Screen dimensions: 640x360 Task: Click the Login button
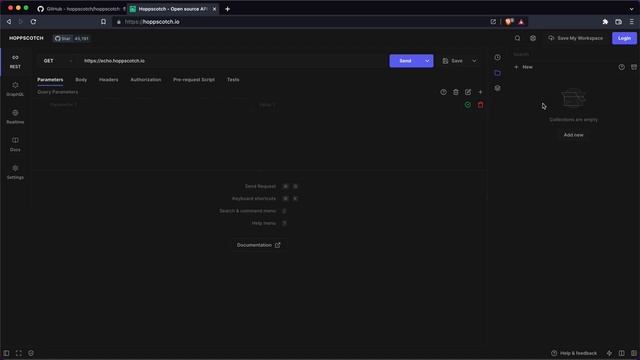click(624, 38)
